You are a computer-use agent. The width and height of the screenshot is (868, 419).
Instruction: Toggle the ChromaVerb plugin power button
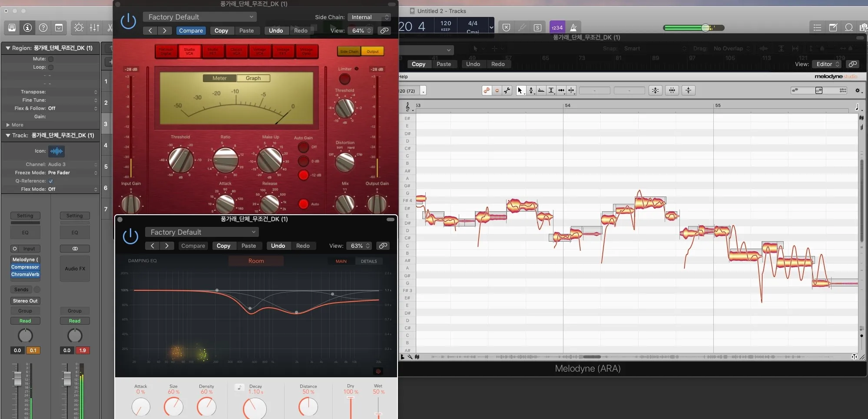click(x=130, y=236)
